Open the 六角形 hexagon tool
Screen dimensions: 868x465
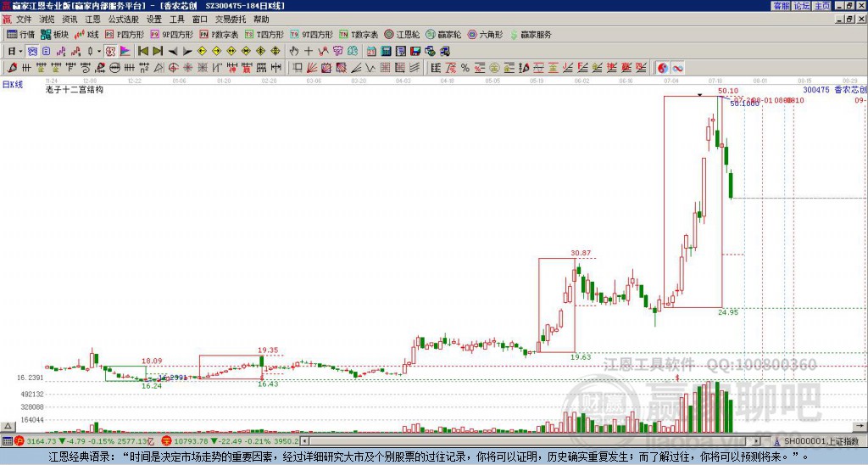[x=485, y=34]
